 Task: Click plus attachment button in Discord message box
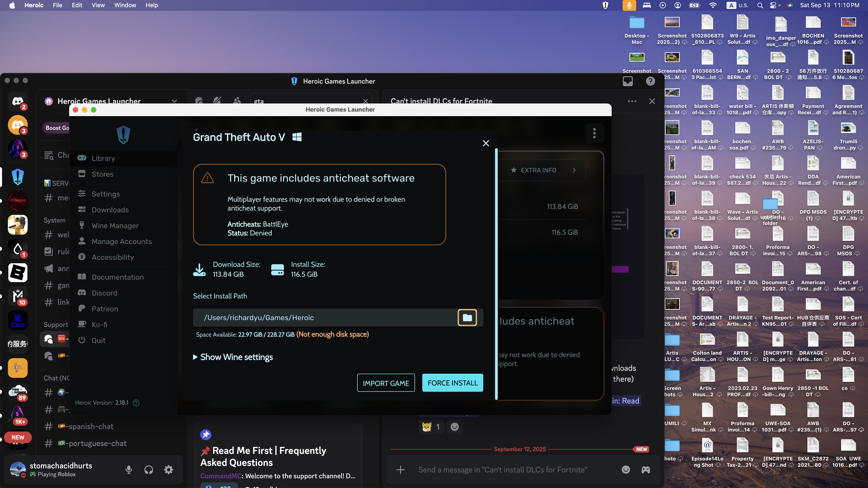[x=400, y=470]
